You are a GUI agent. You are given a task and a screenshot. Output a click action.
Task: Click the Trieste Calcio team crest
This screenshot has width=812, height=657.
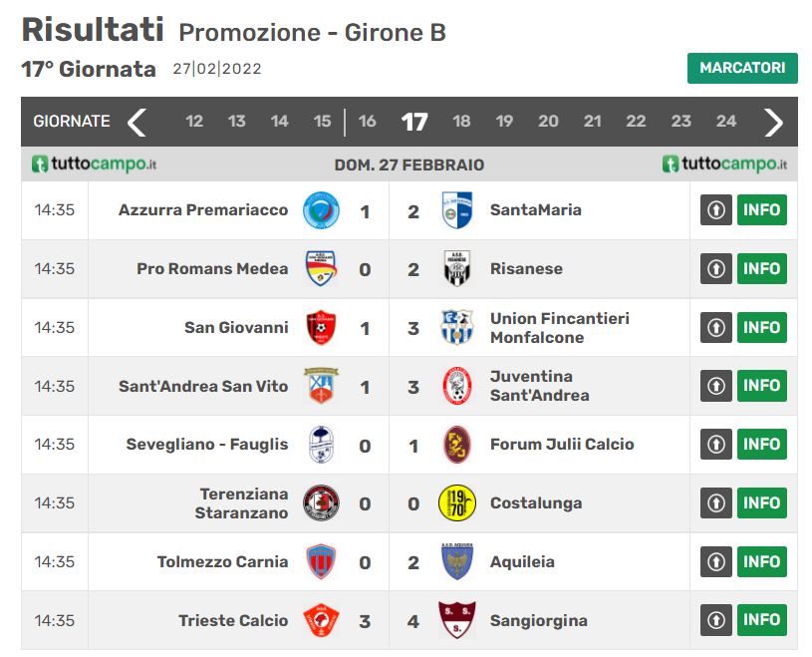click(x=321, y=621)
